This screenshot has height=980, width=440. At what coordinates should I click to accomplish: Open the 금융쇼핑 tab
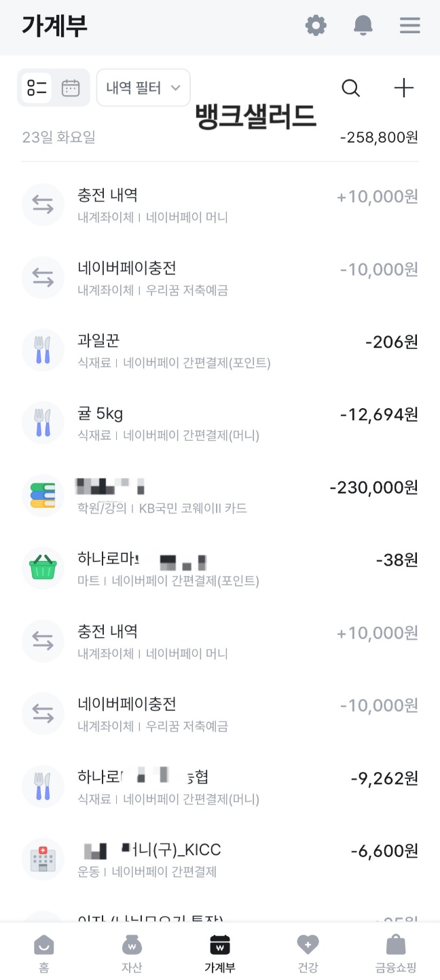(x=396, y=951)
